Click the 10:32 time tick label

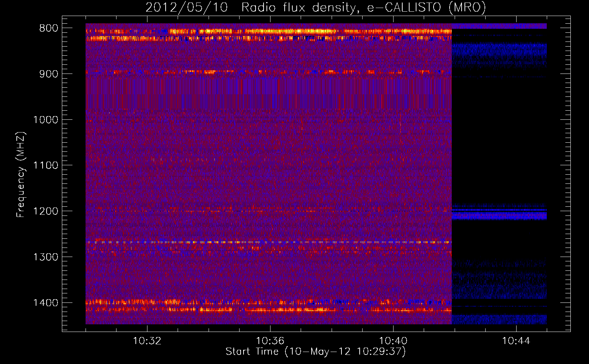click(x=147, y=341)
